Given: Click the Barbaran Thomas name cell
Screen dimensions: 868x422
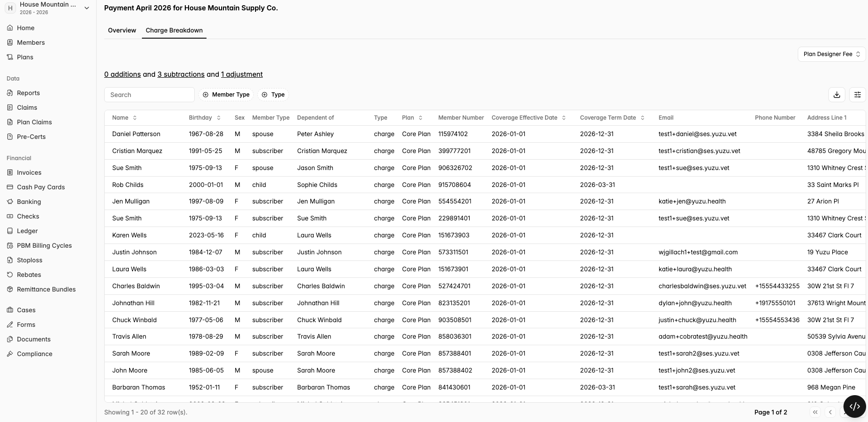Looking at the screenshot, I should (x=139, y=387).
